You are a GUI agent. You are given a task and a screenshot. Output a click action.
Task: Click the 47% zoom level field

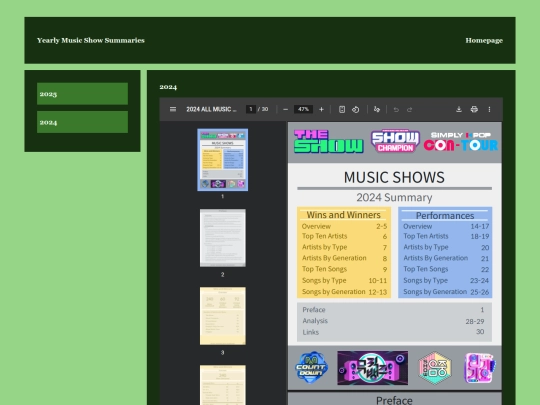pos(303,109)
